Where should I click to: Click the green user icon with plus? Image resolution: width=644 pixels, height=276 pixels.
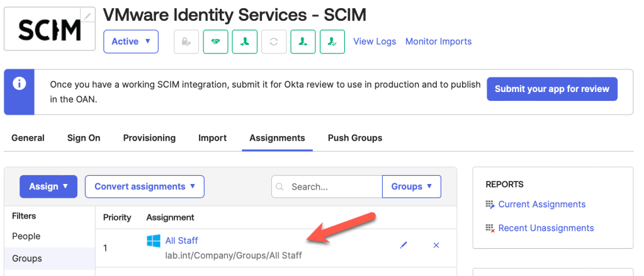(x=303, y=42)
